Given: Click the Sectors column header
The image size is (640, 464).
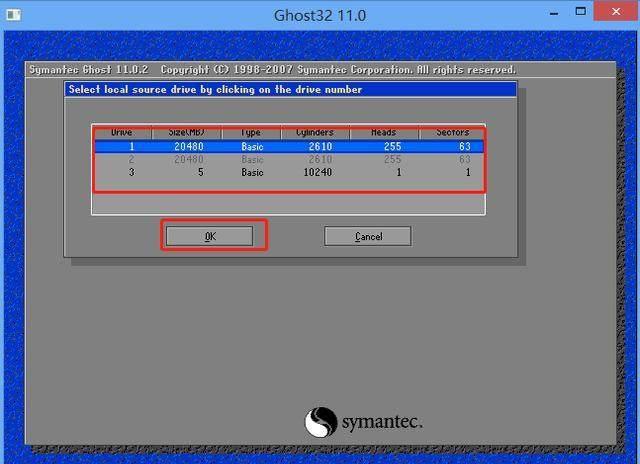Looking at the screenshot, I should [x=452, y=132].
